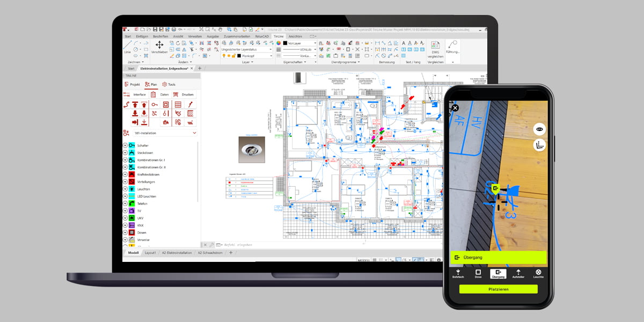The image size is (644, 322).
Task: Select the Bohrloch tool on phone
Action: (x=458, y=274)
